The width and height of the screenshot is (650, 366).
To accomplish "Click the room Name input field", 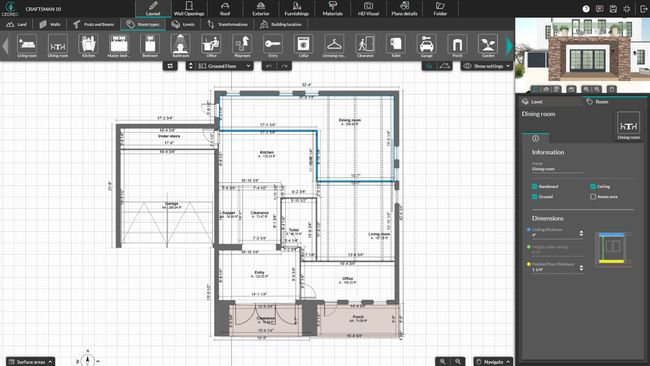I will (557, 169).
